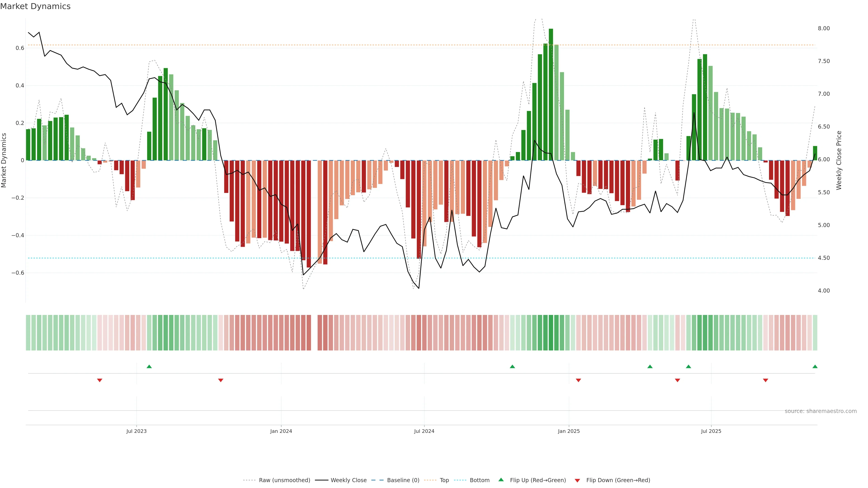Viewport: 868px width, 488px height.
Task: Click the Top legend entry
Action: click(x=444, y=480)
